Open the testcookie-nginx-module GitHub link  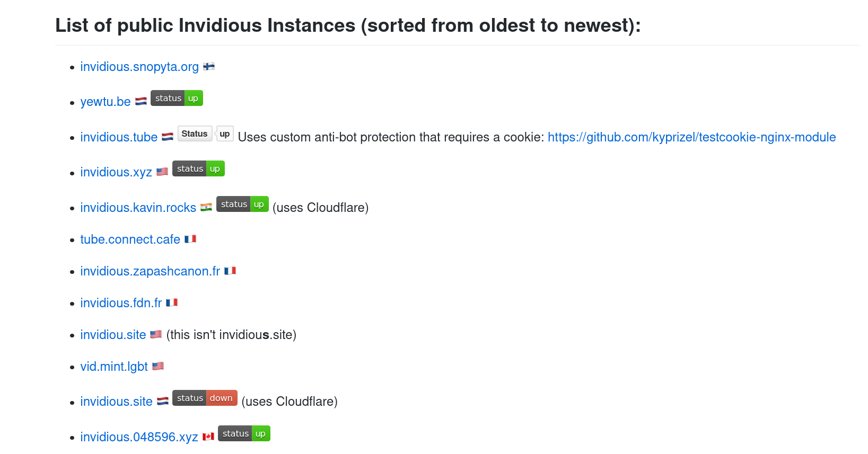[691, 137]
